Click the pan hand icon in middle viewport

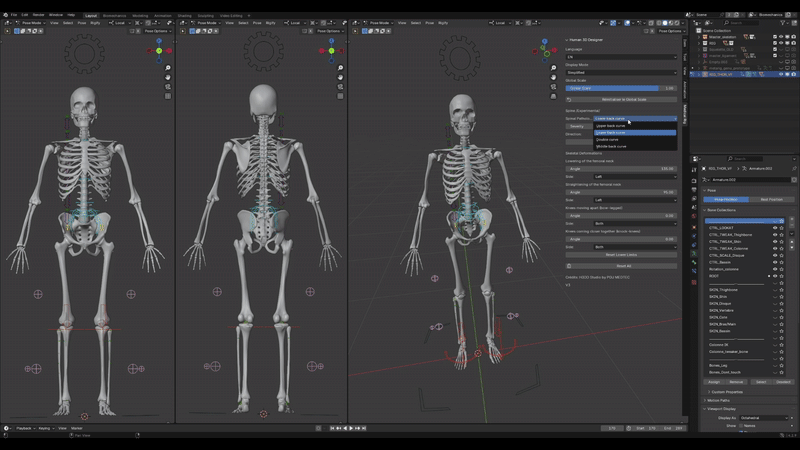coord(341,78)
